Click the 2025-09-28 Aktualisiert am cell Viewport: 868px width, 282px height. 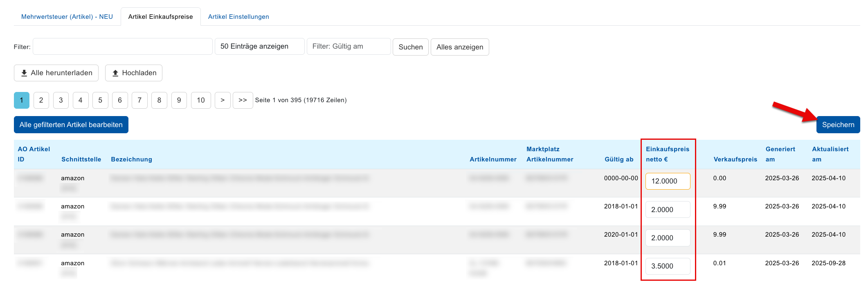click(x=829, y=263)
